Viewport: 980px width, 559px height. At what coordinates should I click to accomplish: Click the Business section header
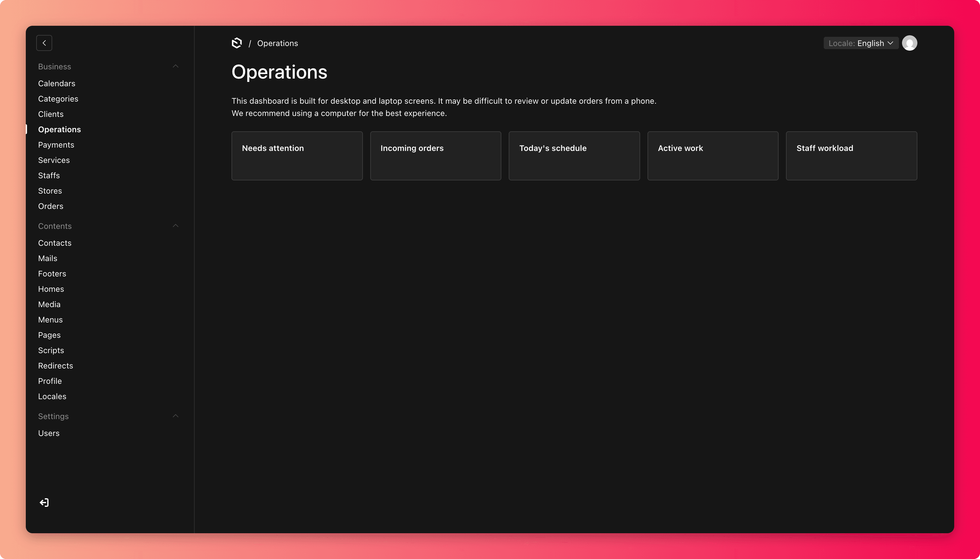pyautogui.click(x=55, y=66)
